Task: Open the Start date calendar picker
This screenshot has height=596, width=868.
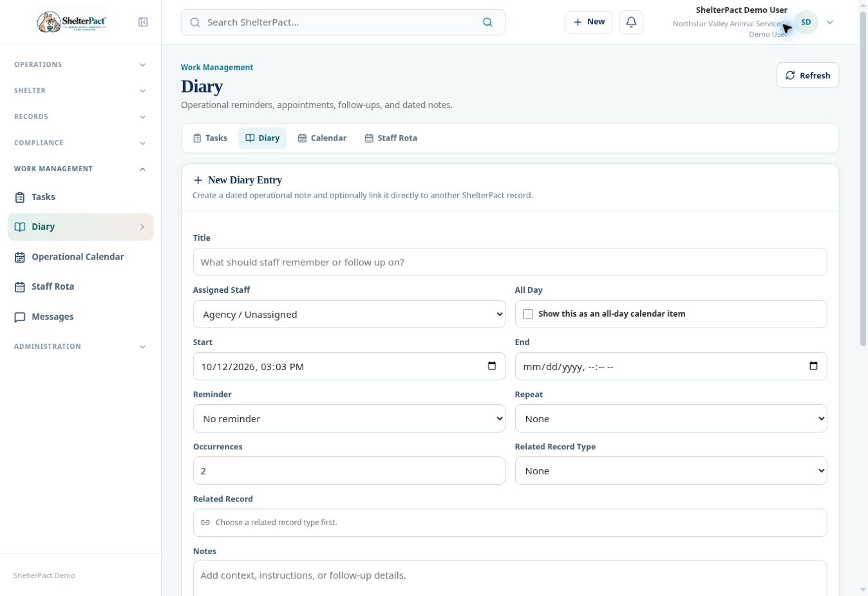Action: pyautogui.click(x=492, y=366)
